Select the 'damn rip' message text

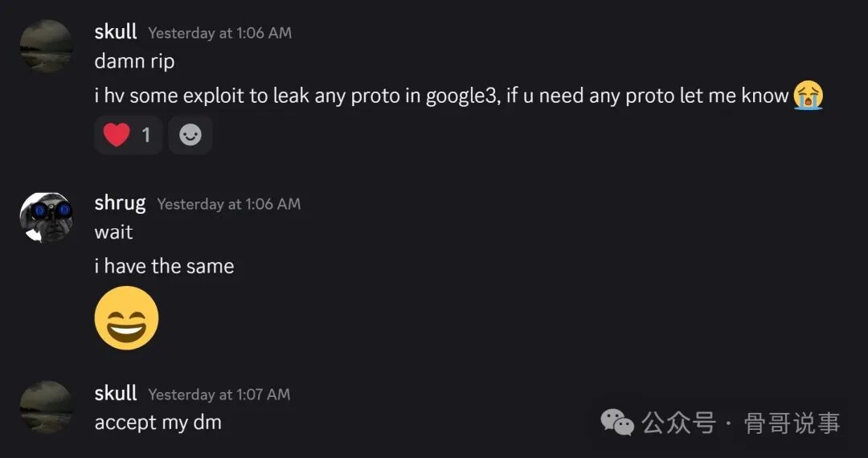(134, 61)
